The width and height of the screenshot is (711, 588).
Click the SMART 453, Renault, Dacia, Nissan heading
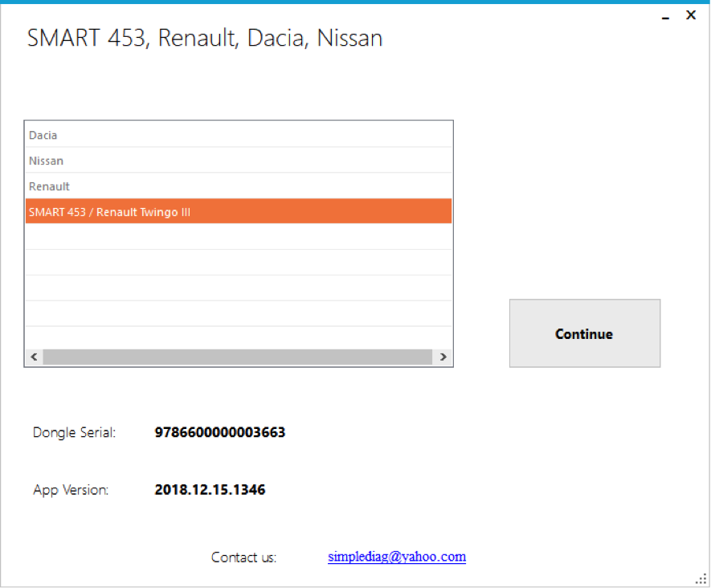205,38
